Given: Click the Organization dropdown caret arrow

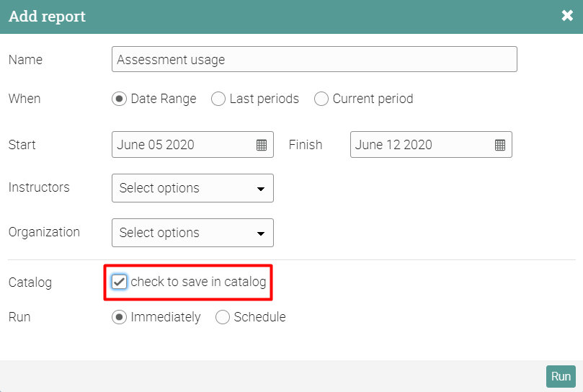Looking at the screenshot, I should tap(260, 233).
